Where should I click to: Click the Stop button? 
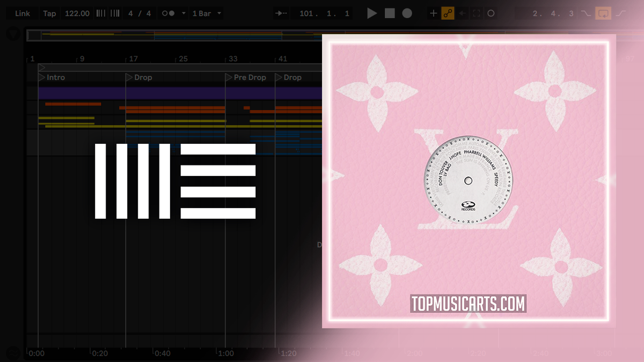(389, 13)
